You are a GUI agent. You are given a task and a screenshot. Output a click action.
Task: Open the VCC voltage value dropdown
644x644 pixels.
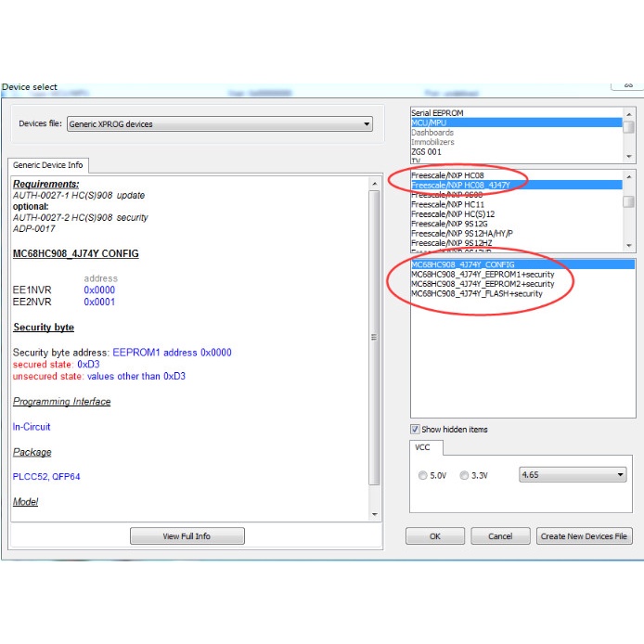(x=573, y=475)
